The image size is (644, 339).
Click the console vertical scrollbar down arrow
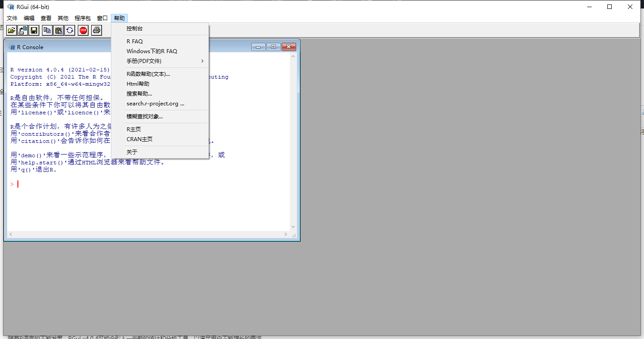293,226
